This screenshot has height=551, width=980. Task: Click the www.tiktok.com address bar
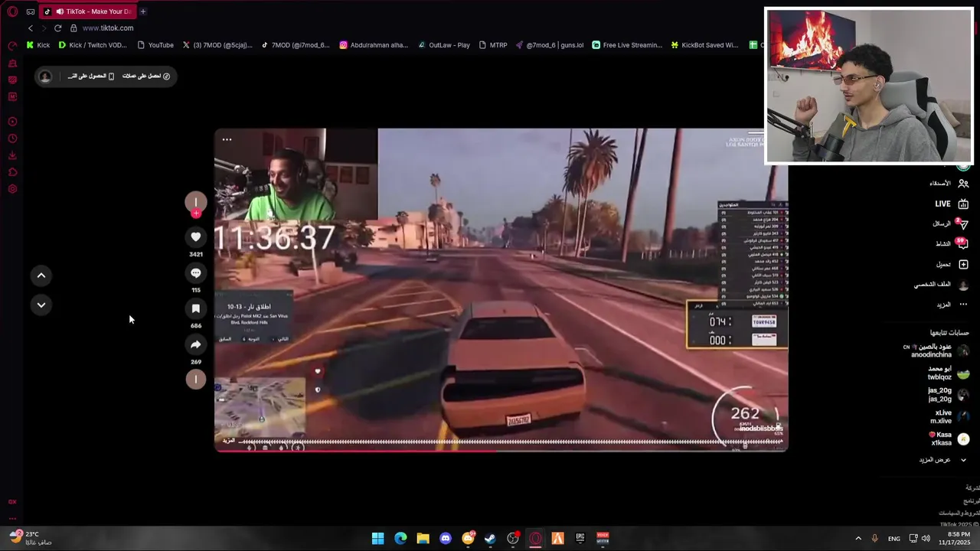pos(108,28)
